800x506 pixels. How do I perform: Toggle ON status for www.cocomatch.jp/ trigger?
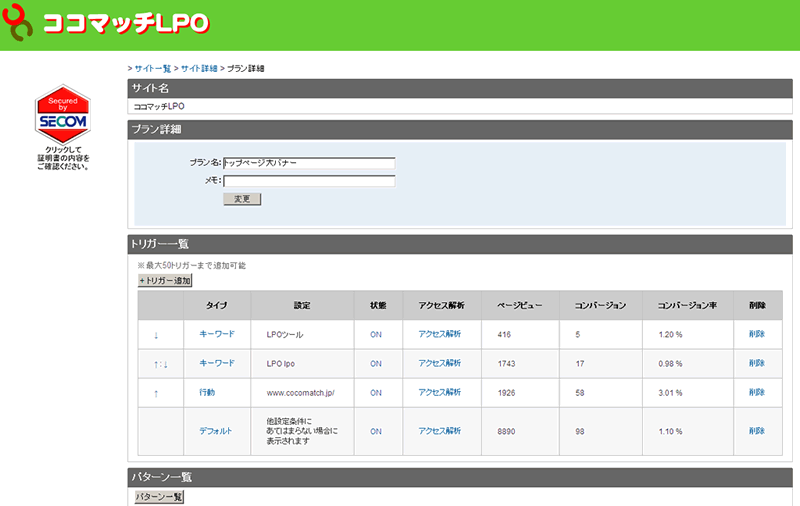click(376, 393)
